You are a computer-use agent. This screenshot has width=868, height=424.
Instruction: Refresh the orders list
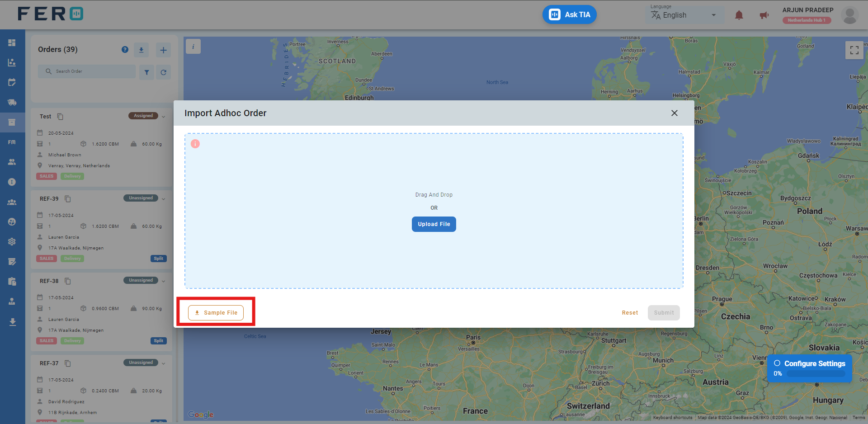163,72
